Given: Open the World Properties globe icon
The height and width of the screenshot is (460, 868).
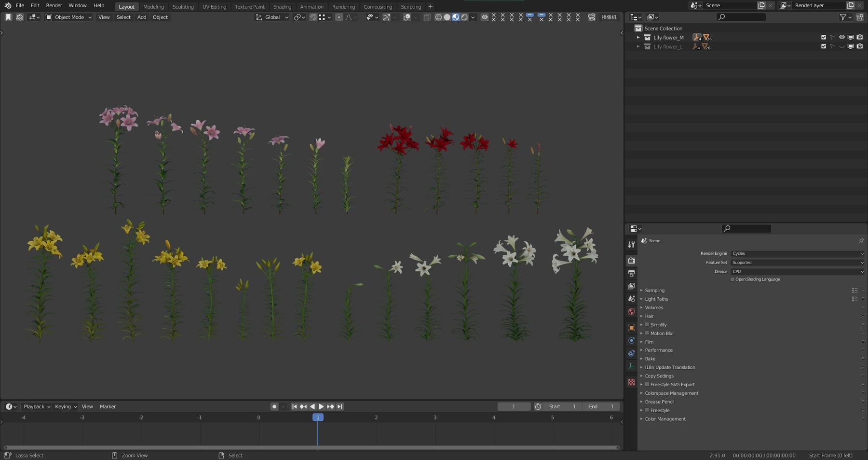Looking at the screenshot, I should 632,311.
